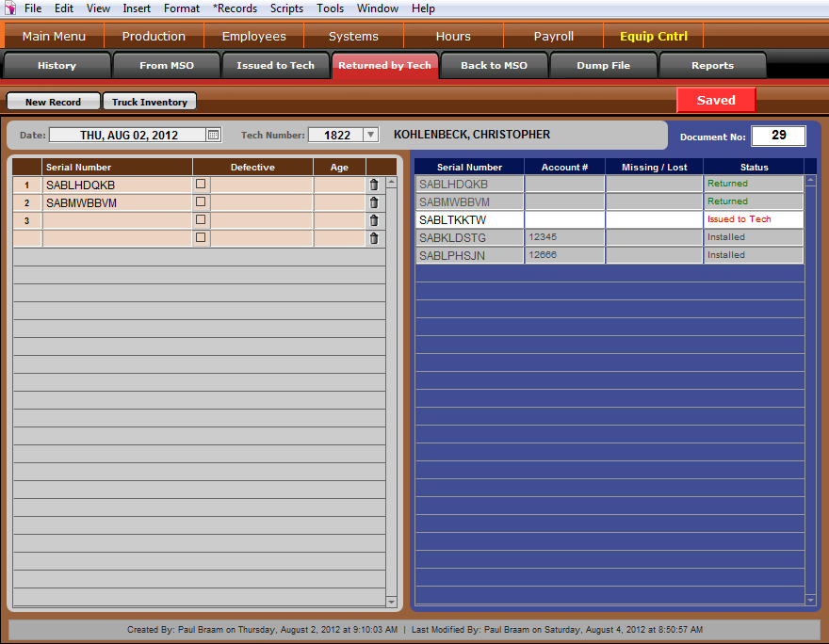Check the Defective box for SABMWBBVM
829x644 pixels.
(x=201, y=202)
